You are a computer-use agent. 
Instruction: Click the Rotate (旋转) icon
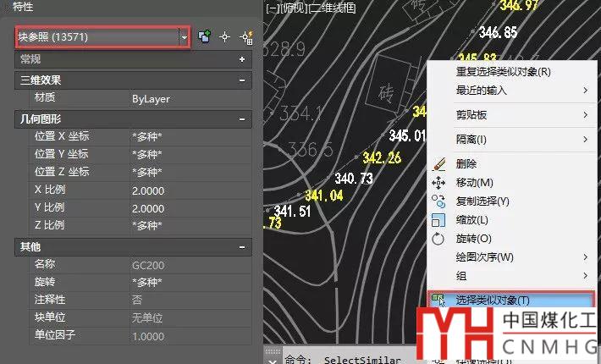[x=438, y=239]
